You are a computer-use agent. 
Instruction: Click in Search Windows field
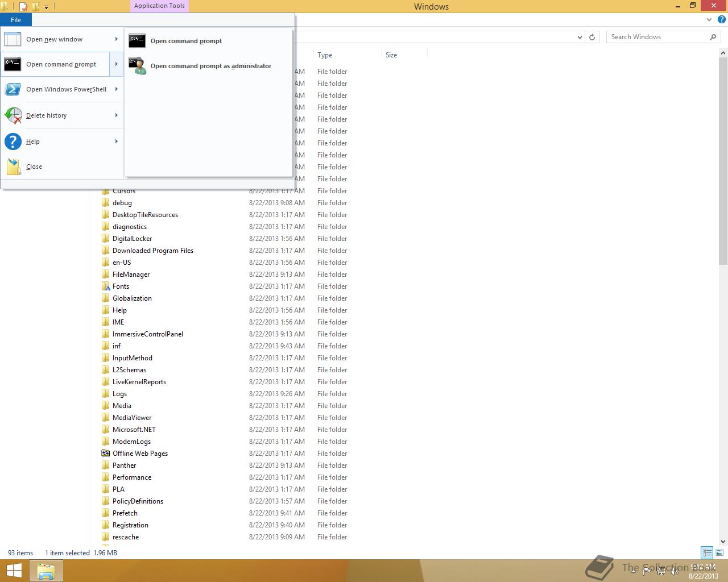(x=657, y=37)
